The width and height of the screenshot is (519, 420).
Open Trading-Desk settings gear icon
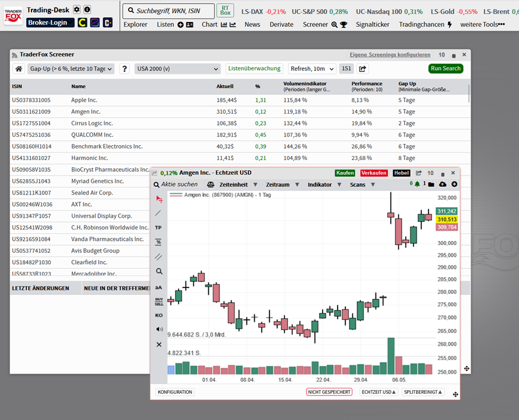77,10
